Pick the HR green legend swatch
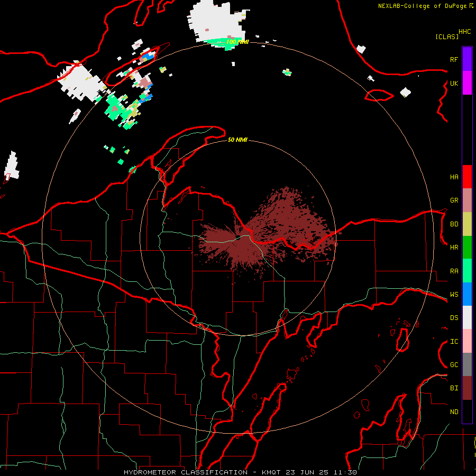This screenshot has height=476, width=476. (x=467, y=248)
